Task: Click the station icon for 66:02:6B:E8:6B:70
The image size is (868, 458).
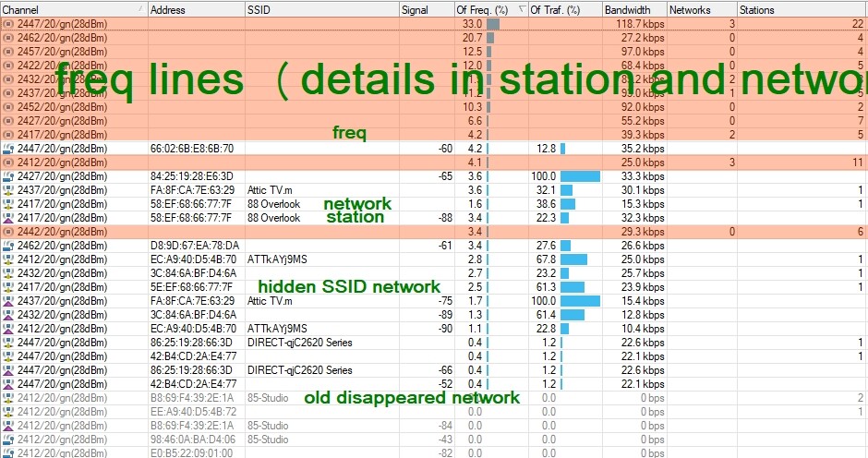Action: pyautogui.click(x=7, y=149)
